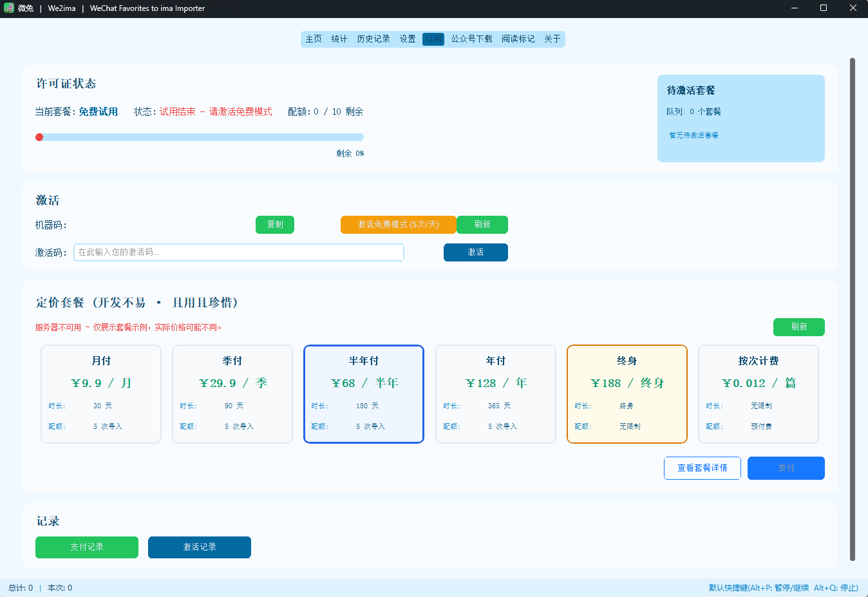Select the 终身 ¥188 plan card

pyautogui.click(x=627, y=394)
